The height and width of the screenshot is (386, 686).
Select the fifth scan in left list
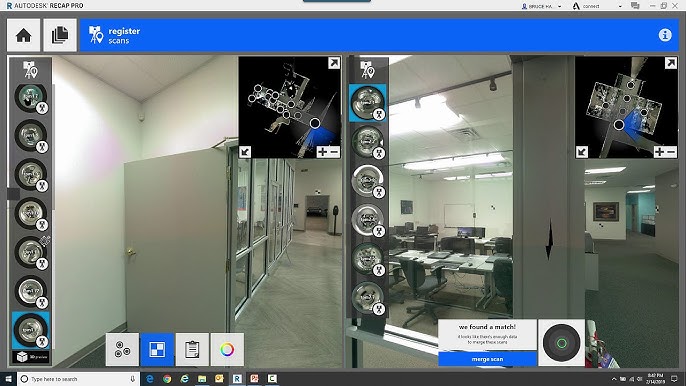pyautogui.click(x=31, y=253)
